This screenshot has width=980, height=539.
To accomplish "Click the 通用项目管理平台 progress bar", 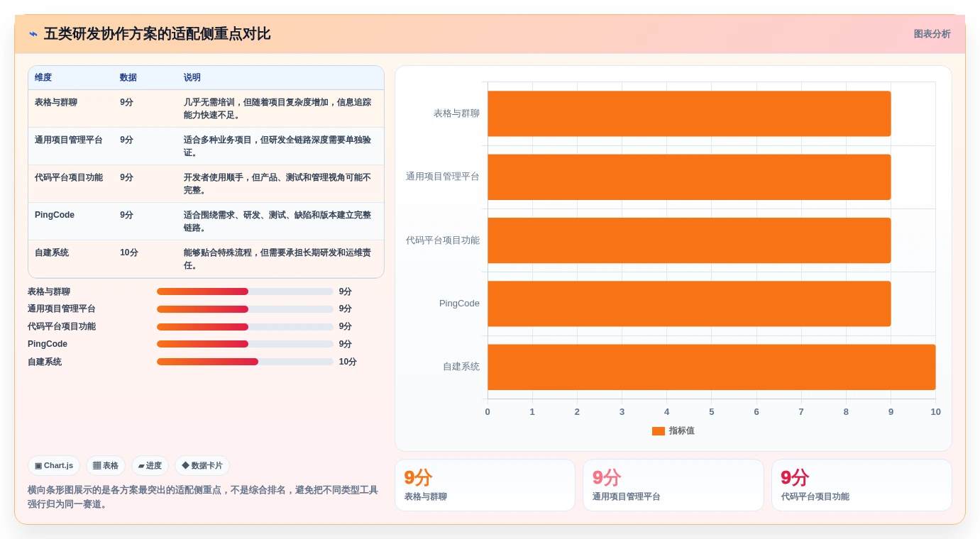I will pos(245,309).
